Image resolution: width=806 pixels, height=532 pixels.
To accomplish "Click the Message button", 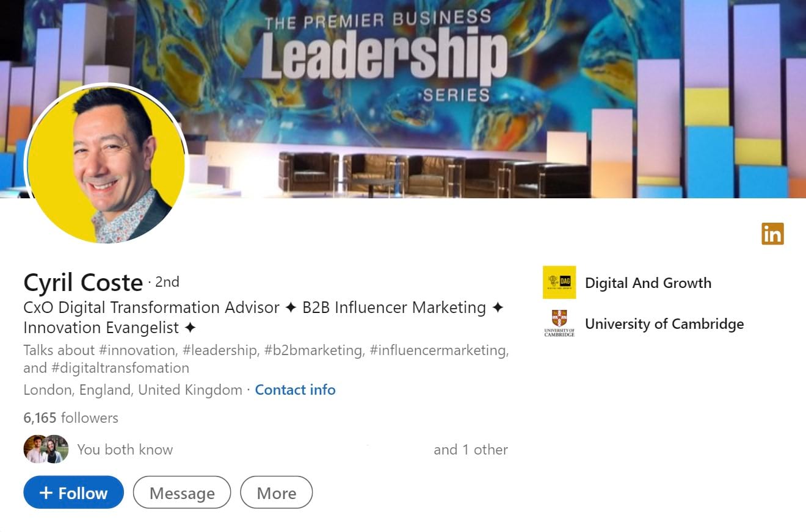I will (x=182, y=492).
